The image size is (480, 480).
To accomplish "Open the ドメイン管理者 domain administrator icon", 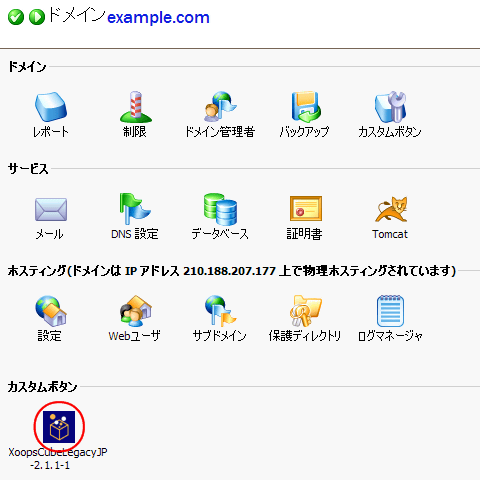I will (220, 107).
